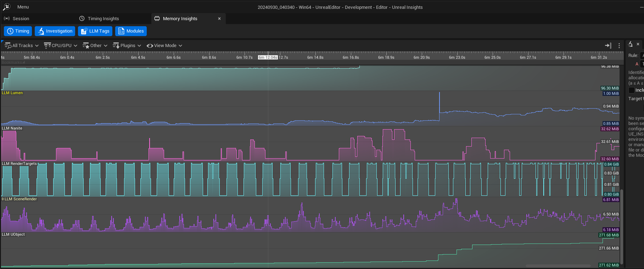
Task: Enable the Include checkbox in Investigation panel
Action: click(632, 90)
